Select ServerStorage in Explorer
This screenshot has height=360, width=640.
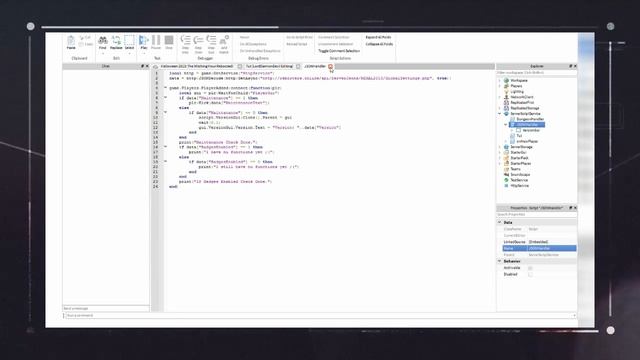coord(521,147)
